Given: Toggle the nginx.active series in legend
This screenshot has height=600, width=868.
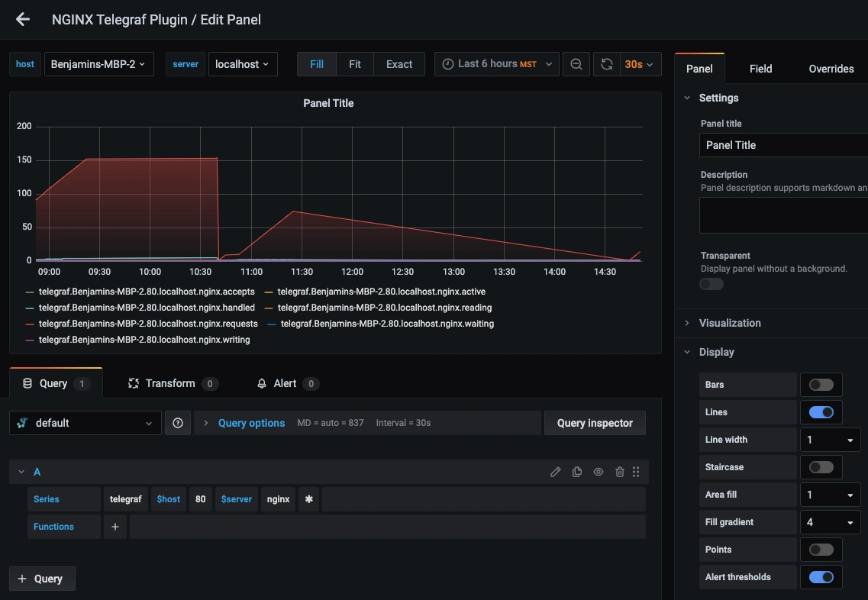Looking at the screenshot, I should 382,292.
